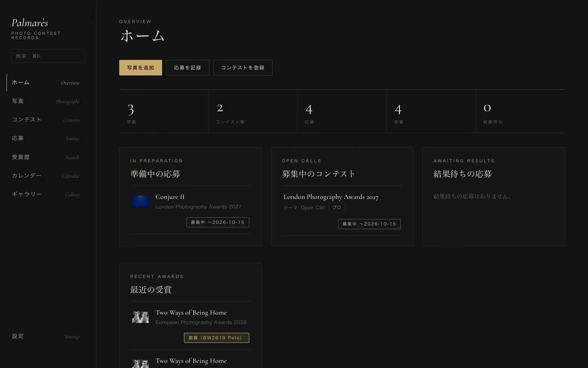Focus the 検索 search field
Screen dimensions: 588x368
[48, 56]
